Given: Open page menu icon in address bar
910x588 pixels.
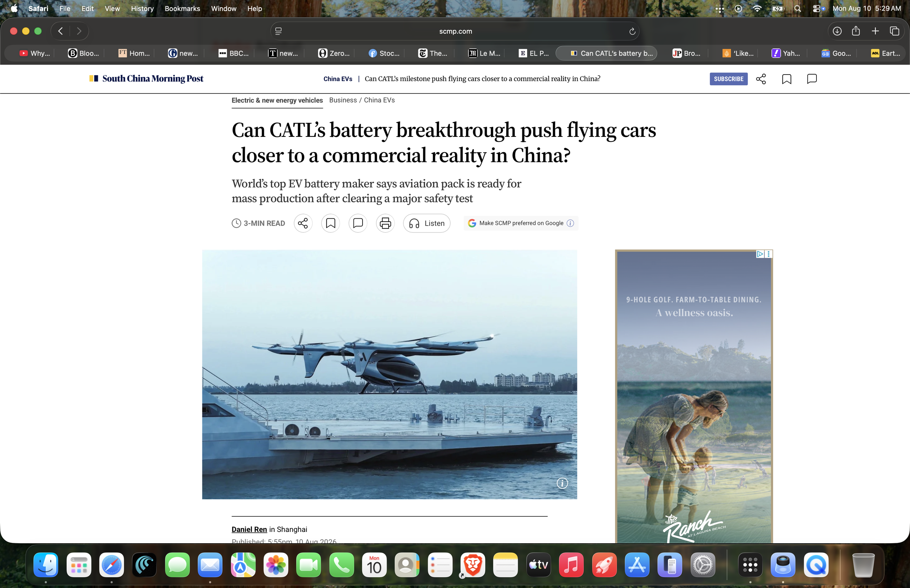Looking at the screenshot, I should [x=278, y=31].
